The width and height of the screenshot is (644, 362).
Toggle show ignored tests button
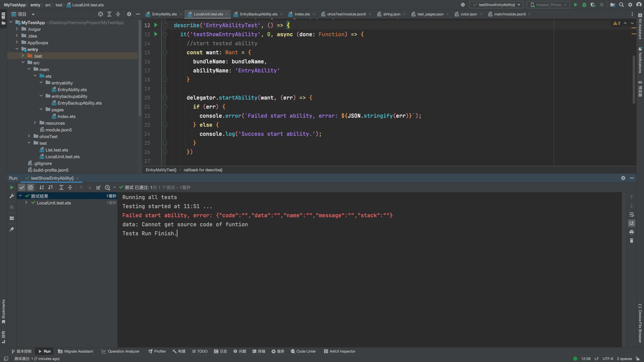(x=31, y=187)
